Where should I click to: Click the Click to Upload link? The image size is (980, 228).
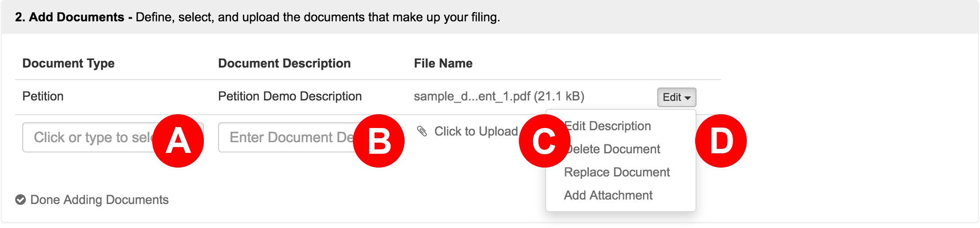(x=476, y=132)
